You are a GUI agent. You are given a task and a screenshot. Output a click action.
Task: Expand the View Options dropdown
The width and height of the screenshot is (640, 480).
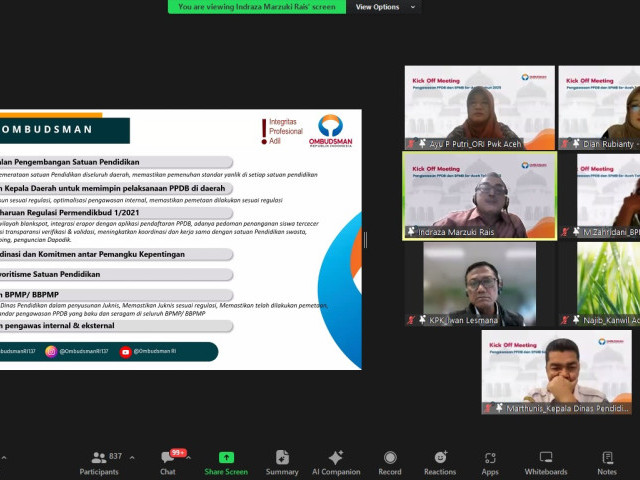(382, 7)
